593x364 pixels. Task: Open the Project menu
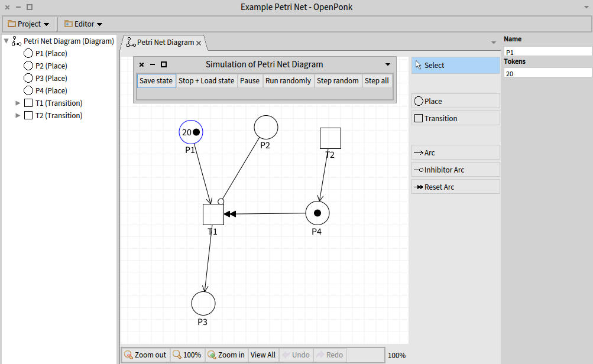pyautogui.click(x=28, y=24)
